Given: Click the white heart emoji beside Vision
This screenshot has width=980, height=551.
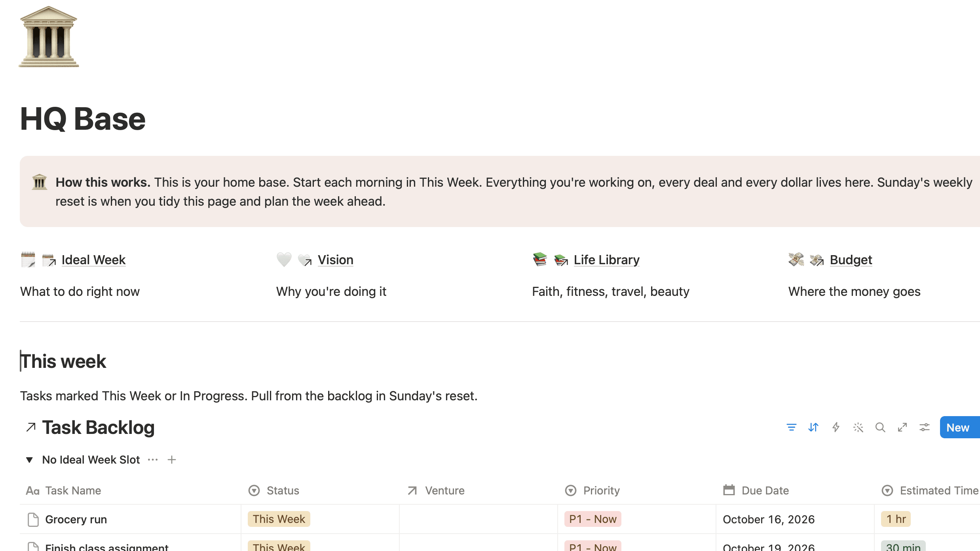Looking at the screenshot, I should [284, 259].
